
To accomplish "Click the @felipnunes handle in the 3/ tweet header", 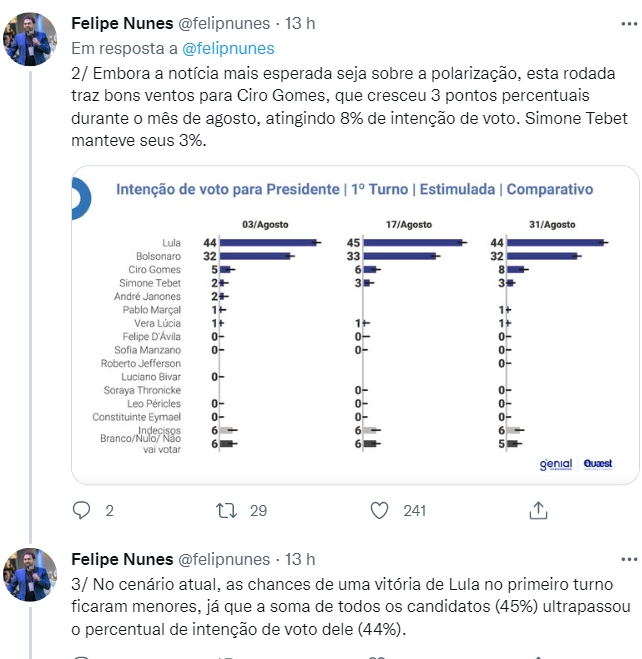I will (224, 559).
